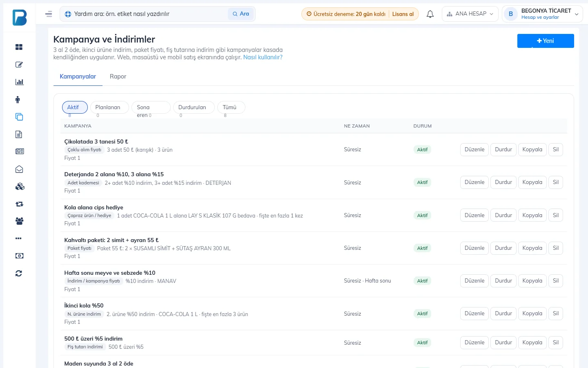Open the Nasıl kullanılır? help link

point(263,57)
